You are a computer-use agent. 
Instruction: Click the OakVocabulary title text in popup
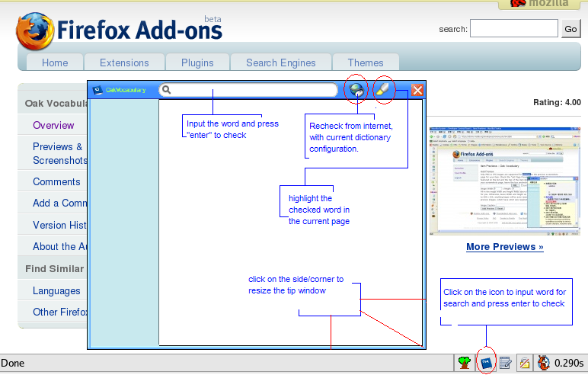tap(125, 90)
